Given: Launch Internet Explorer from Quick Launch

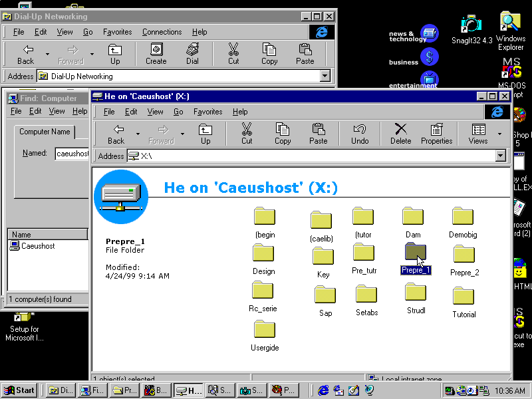Looking at the screenshot, I should click(x=323, y=390).
